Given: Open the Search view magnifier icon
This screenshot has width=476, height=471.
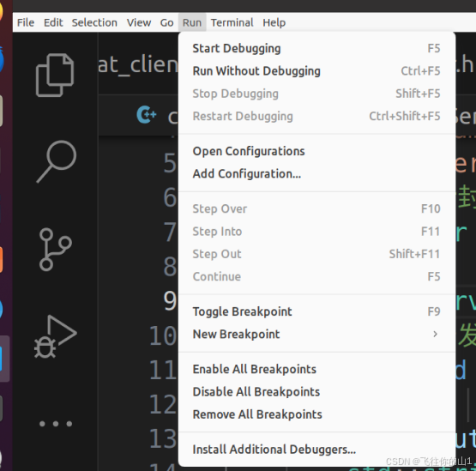Looking at the screenshot, I should coord(57,161).
